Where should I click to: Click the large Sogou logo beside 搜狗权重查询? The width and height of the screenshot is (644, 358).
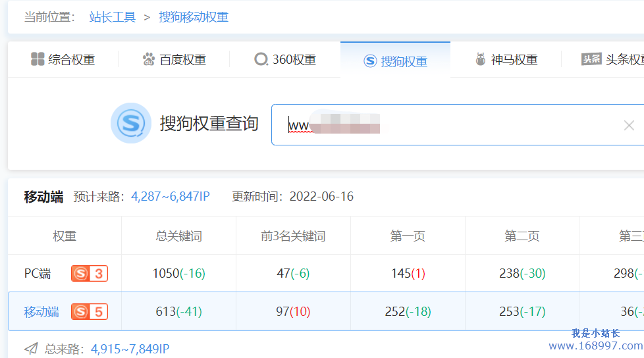pyautogui.click(x=131, y=123)
